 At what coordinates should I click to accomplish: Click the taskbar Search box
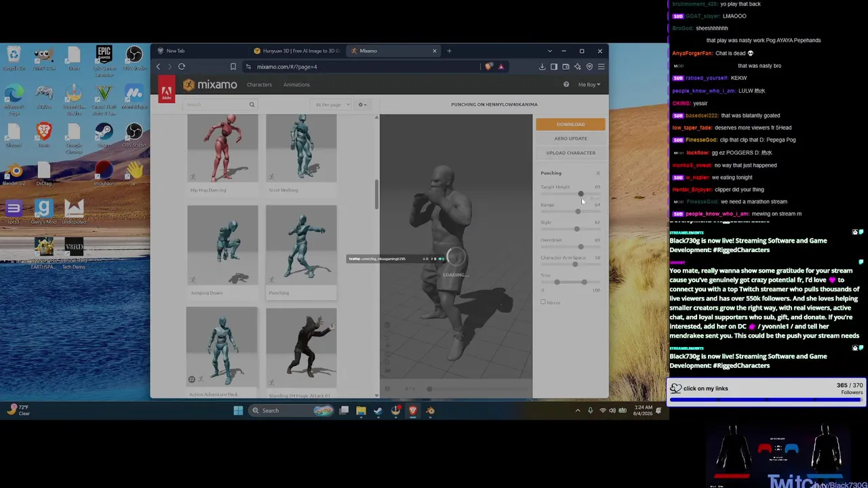click(x=292, y=410)
